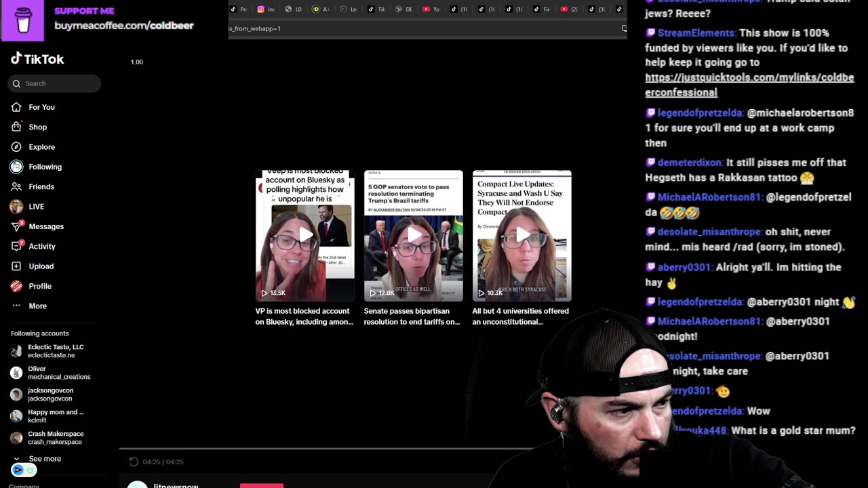Image resolution: width=868 pixels, height=488 pixels.
Task: Click the sidebar Search field
Action: click(54, 83)
